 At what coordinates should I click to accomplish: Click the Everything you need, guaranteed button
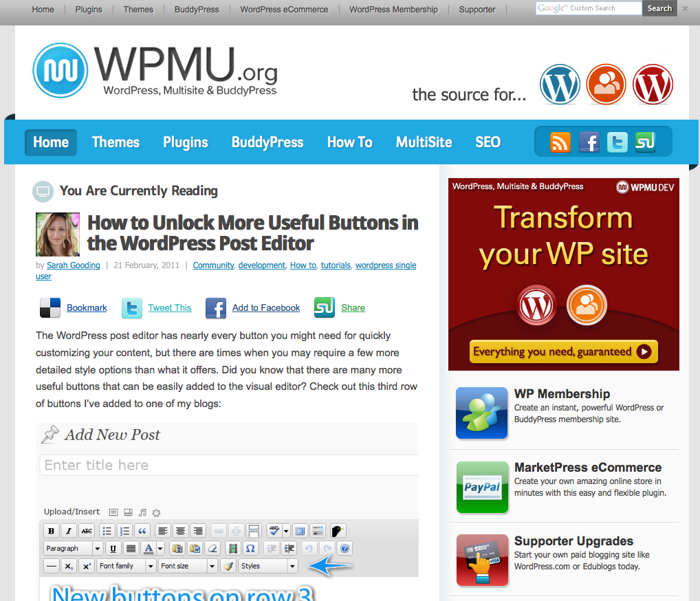tap(563, 351)
